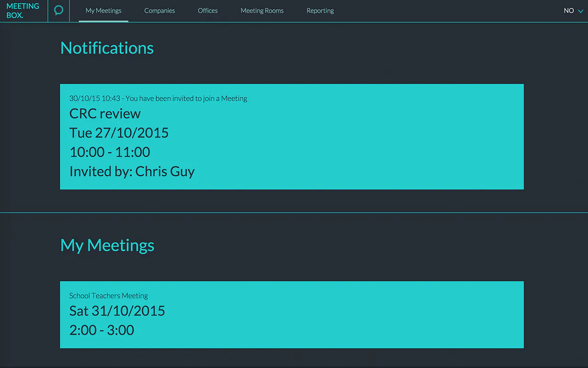
Task: Click the Sat 31/10/2015 meeting date
Action: (x=117, y=311)
